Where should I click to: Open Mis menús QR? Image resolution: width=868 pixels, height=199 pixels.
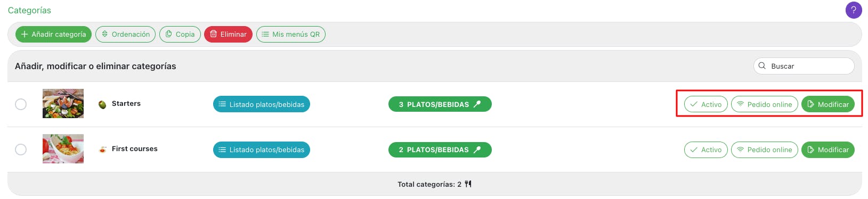(291, 35)
